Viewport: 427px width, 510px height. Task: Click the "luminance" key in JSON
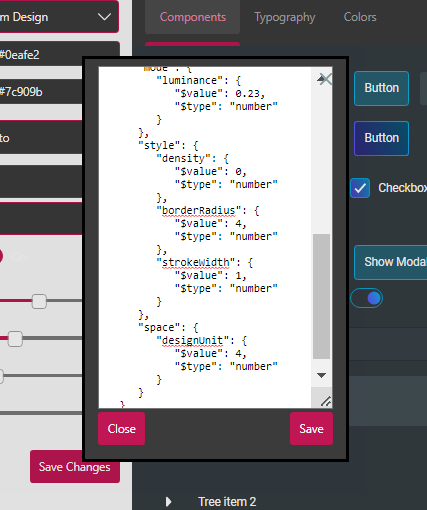click(x=190, y=81)
